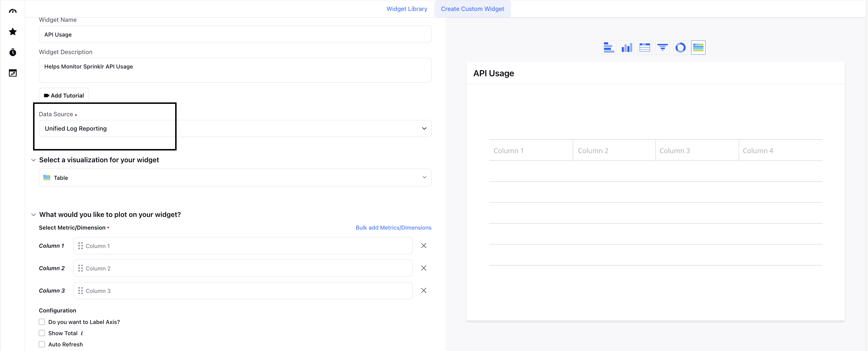This screenshot has width=868, height=351.
Task: Click drag handle of Column 2 field
Action: [81, 268]
